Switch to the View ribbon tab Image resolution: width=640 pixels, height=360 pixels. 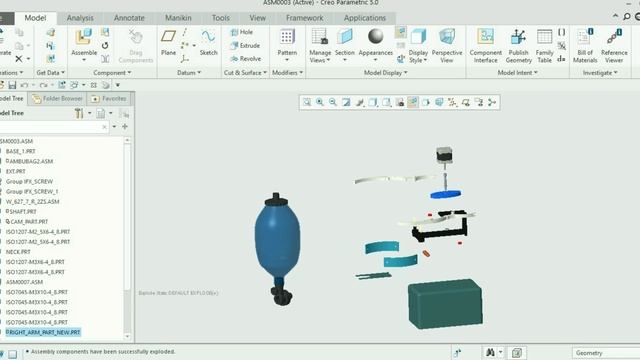point(258,18)
